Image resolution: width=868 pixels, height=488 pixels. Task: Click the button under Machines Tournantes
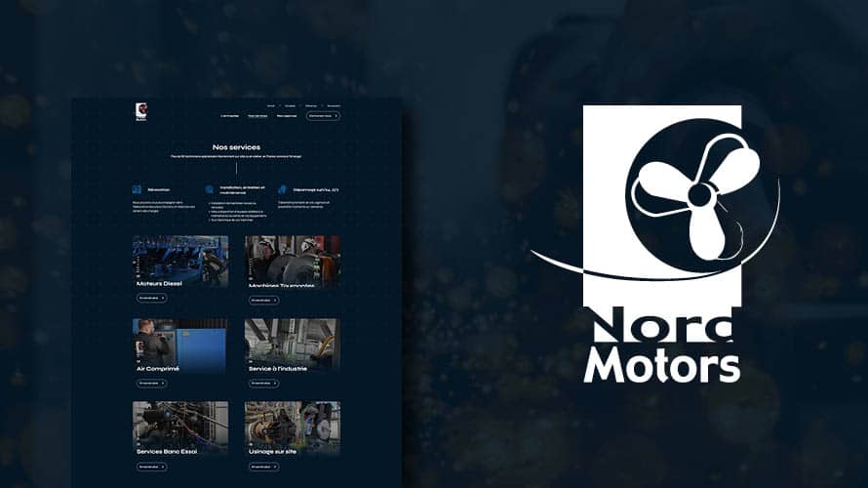click(x=263, y=301)
